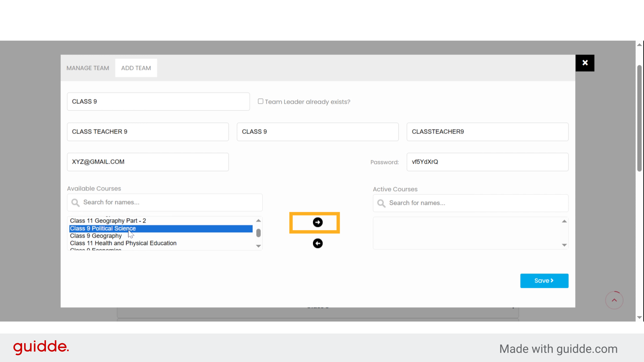Click the right arrow to move selected course

tap(318, 222)
